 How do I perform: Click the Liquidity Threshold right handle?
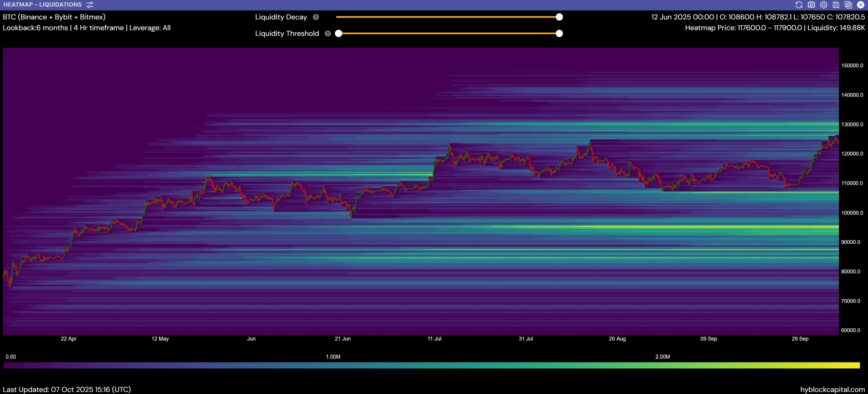pyautogui.click(x=559, y=33)
